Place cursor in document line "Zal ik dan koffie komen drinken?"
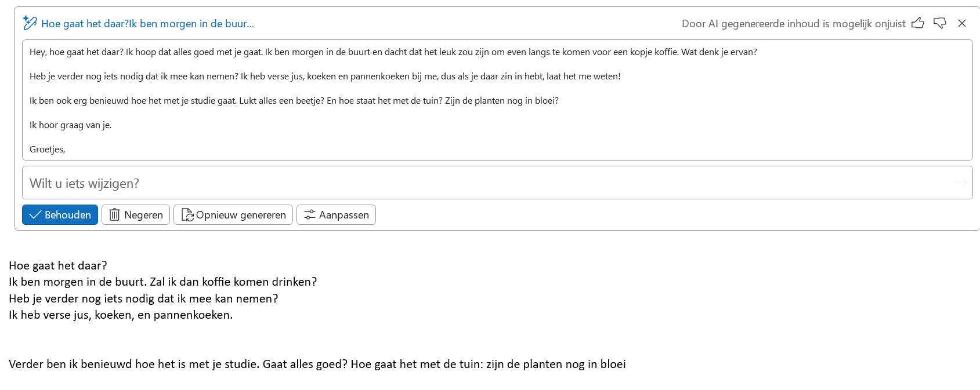980x390 pixels. click(x=233, y=282)
